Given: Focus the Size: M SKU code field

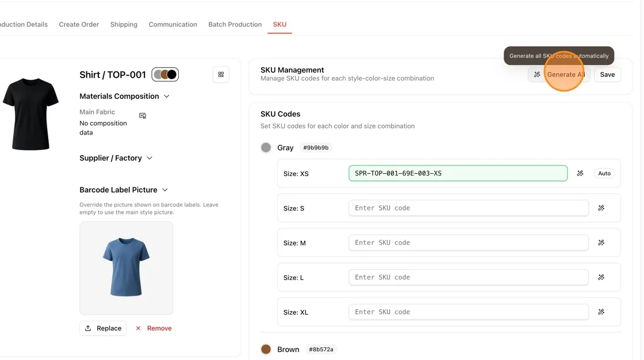Looking at the screenshot, I should [468, 243].
